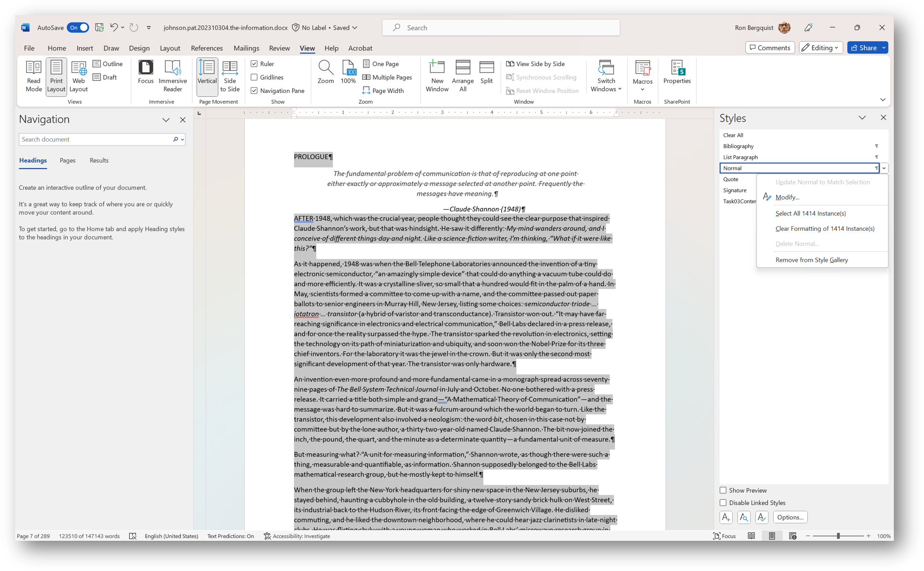Open the Switch Windows dropdown
The width and height of the screenshot is (924, 571).
[606, 76]
